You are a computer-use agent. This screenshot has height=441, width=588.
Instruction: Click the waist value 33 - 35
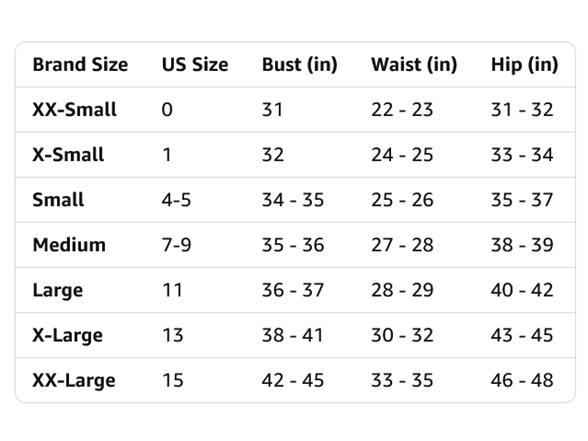402,380
